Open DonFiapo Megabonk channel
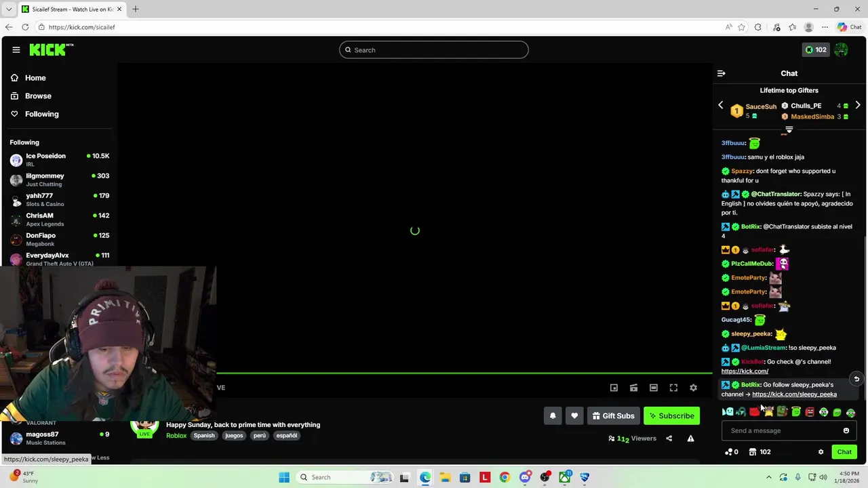This screenshot has width=868, height=488. click(60, 239)
